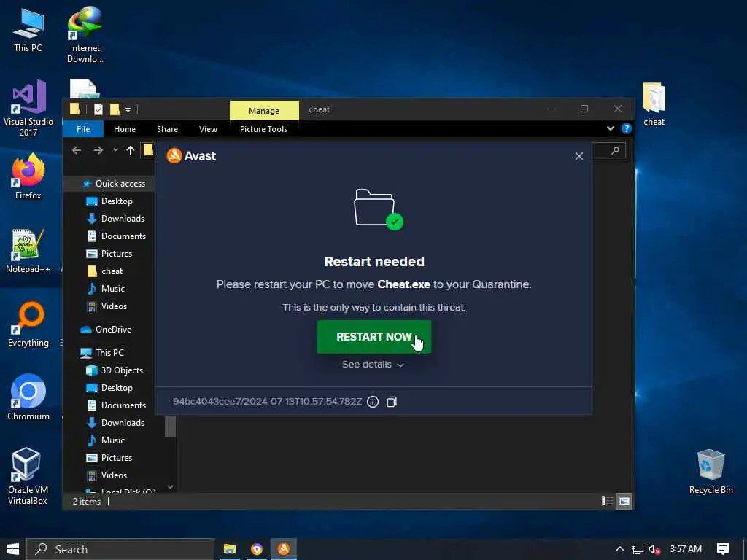Go up one folder level
This screenshot has height=560, width=747.
pos(130,150)
